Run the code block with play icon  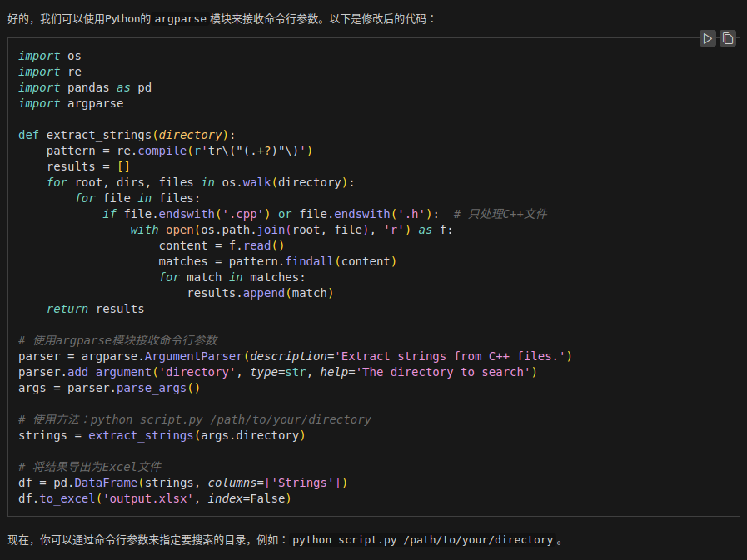coord(708,38)
